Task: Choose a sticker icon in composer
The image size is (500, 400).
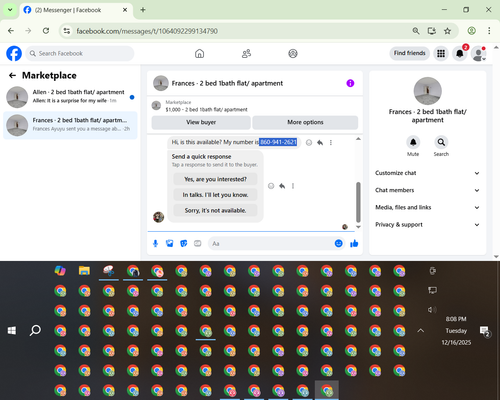Action: coord(184,244)
